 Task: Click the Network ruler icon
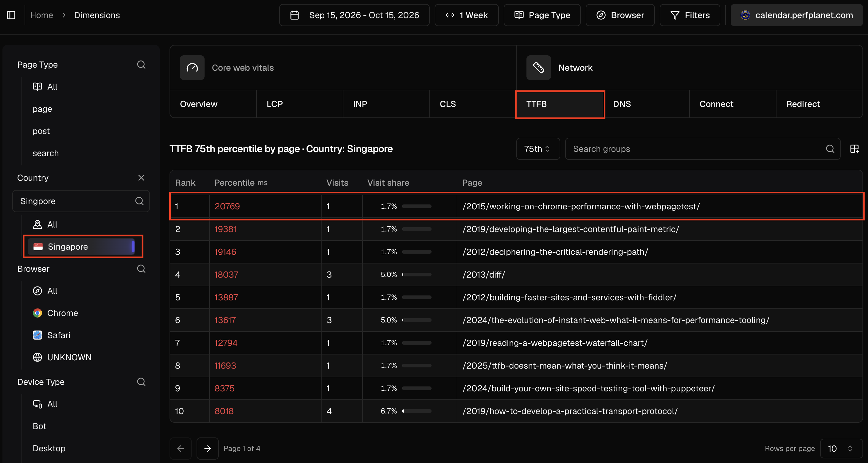(538, 68)
